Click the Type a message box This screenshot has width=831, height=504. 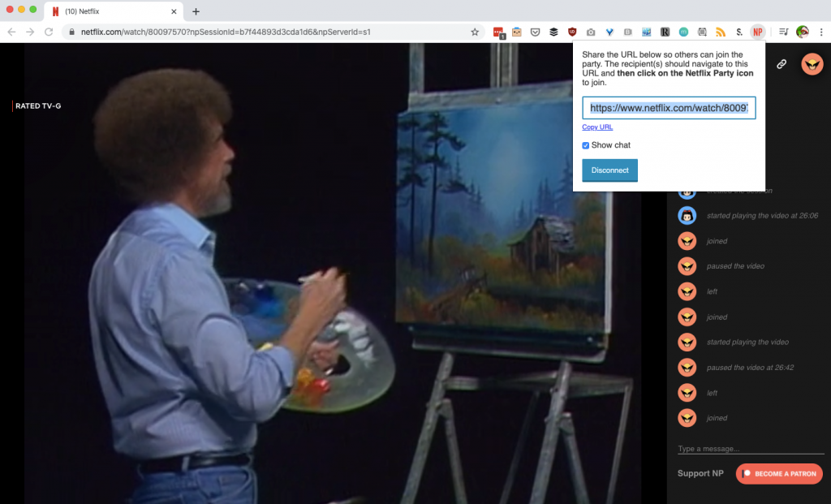click(751, 449)
